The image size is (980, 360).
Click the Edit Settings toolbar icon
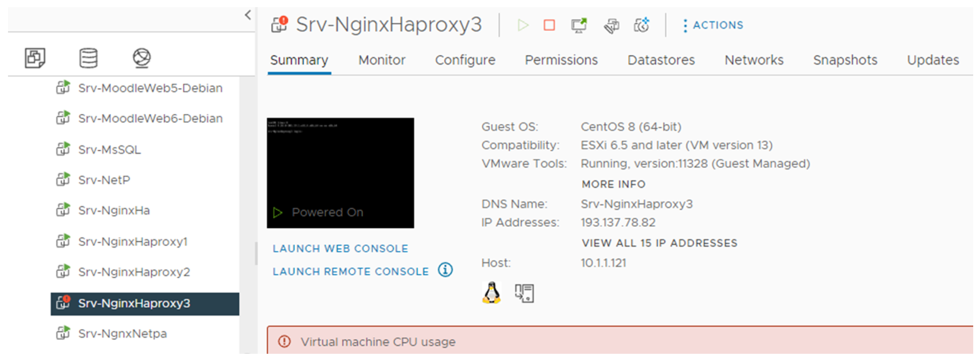[612, 26]
